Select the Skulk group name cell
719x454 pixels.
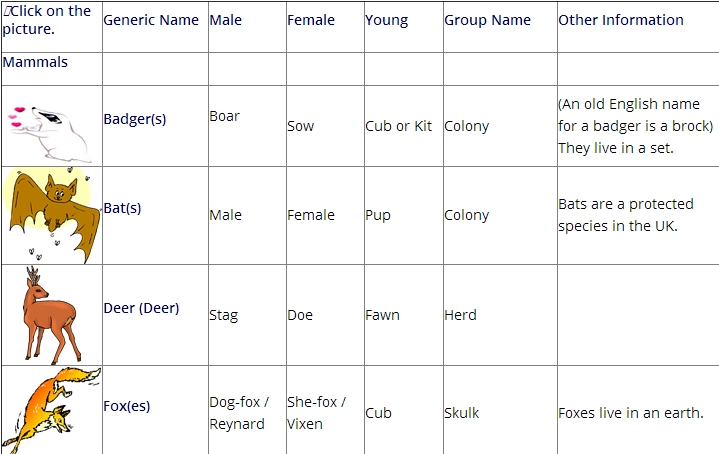tap(462, 413)
